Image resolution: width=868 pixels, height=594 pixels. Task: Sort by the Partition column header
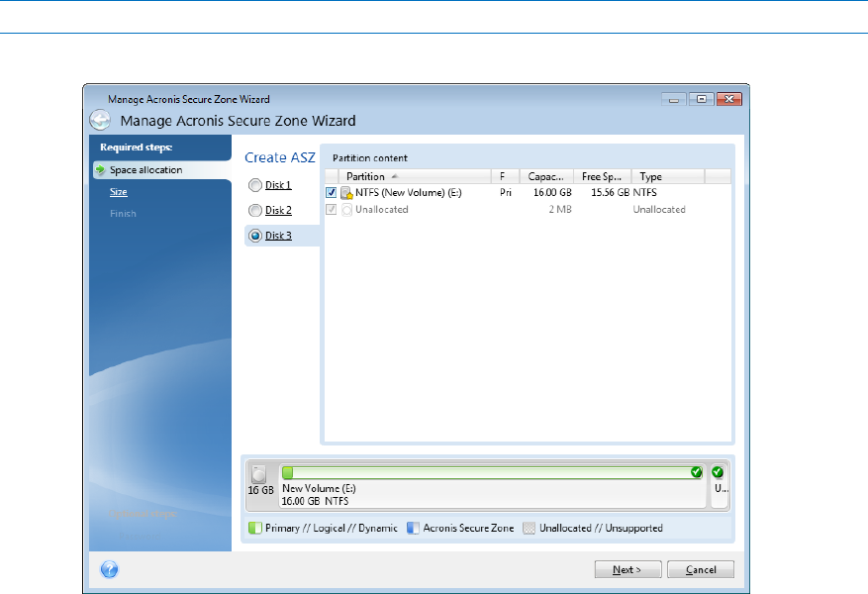tap(416, 176)
